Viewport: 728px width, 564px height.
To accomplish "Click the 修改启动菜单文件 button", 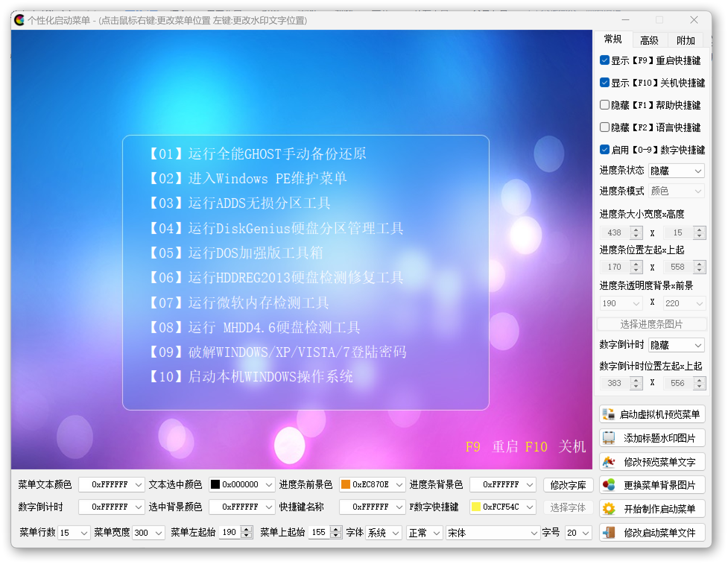I will tap(652, 532).
